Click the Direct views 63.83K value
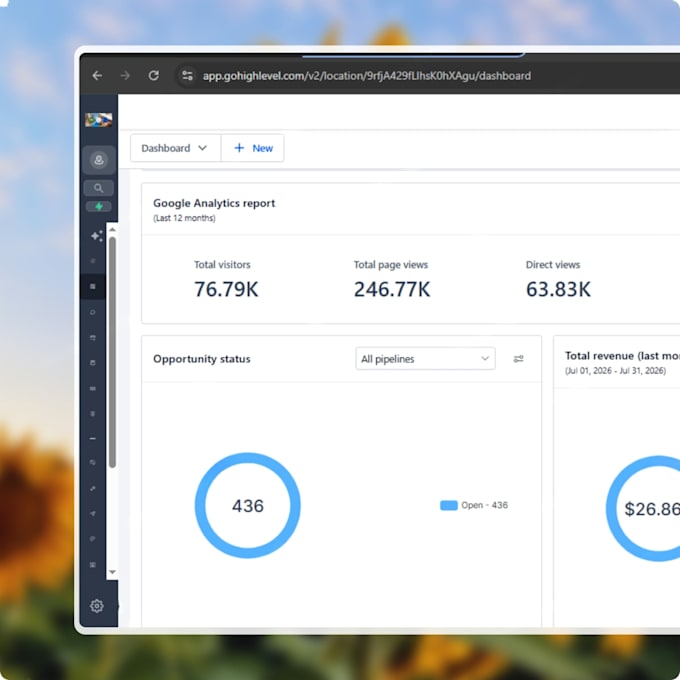This screenshot has width=680, height=680. click(x=558, y=289)
